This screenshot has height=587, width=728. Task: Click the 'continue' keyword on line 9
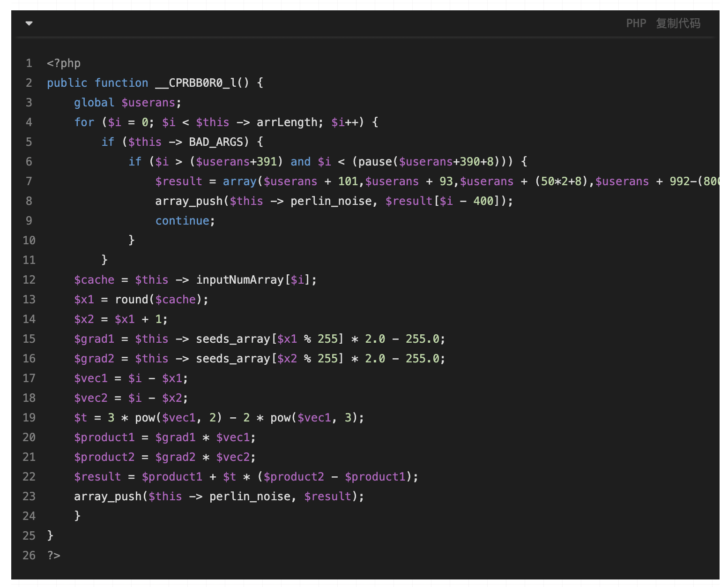(x=182, y=221)
